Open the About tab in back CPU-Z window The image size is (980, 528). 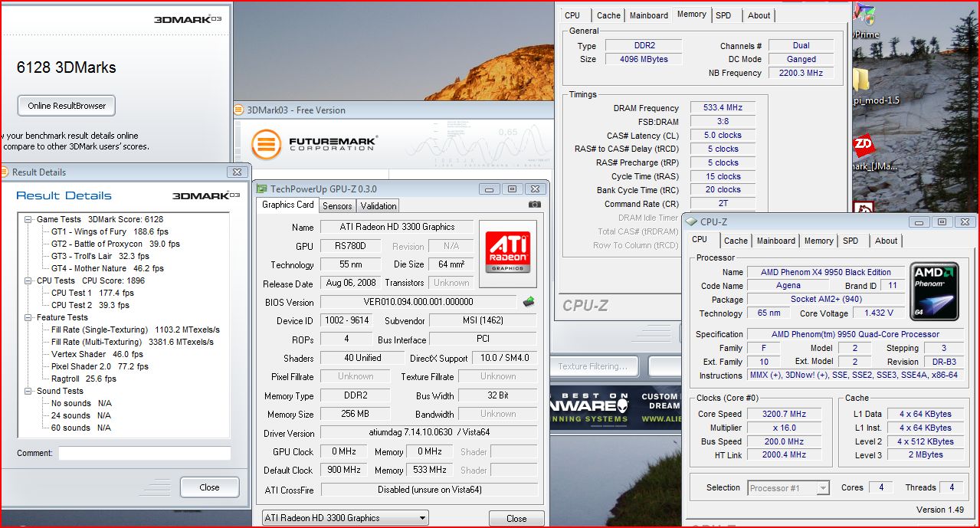point(759,15)
